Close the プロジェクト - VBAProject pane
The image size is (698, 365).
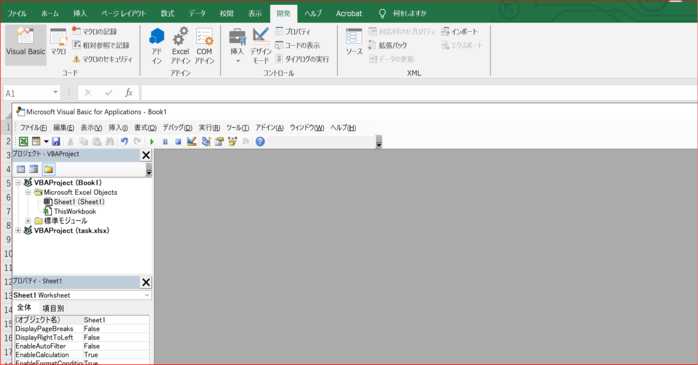click(146, 155)
